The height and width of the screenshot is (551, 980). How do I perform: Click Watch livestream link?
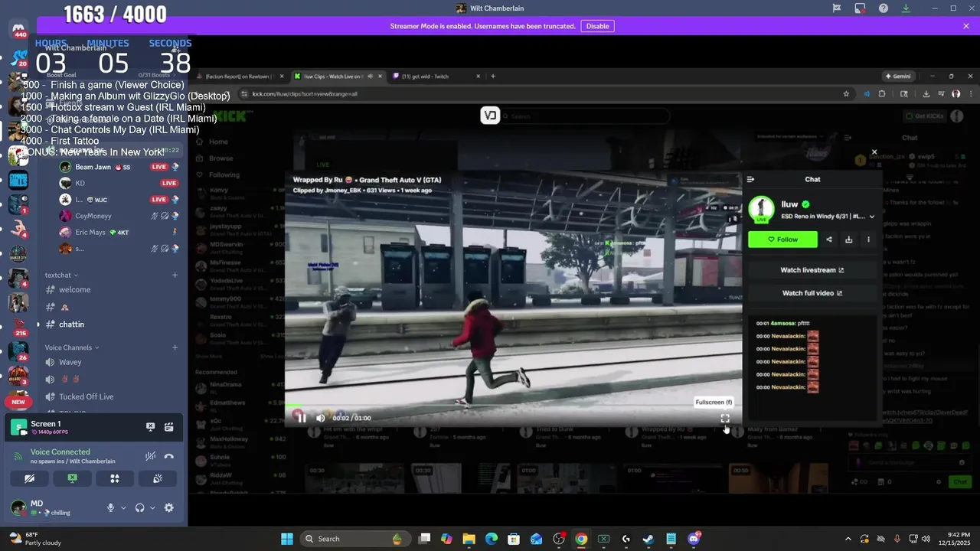(x=812, y=270)
